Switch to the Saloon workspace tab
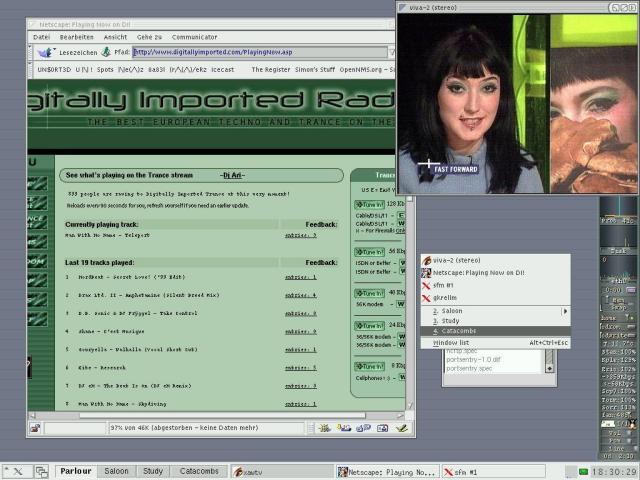This screenshot has width=640, height=480. click(x=116, y=471)
